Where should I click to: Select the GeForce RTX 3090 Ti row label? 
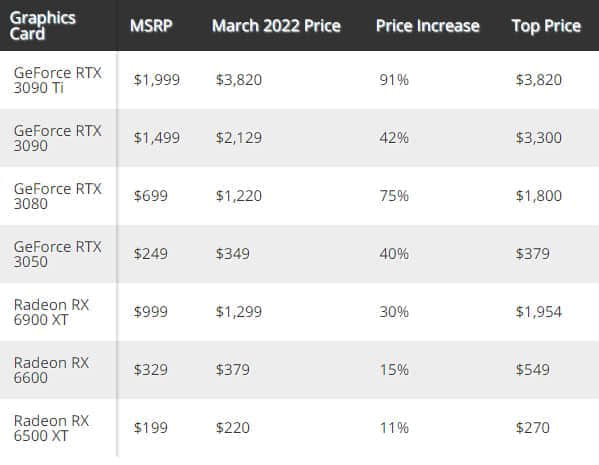click(x=58, y=80)
